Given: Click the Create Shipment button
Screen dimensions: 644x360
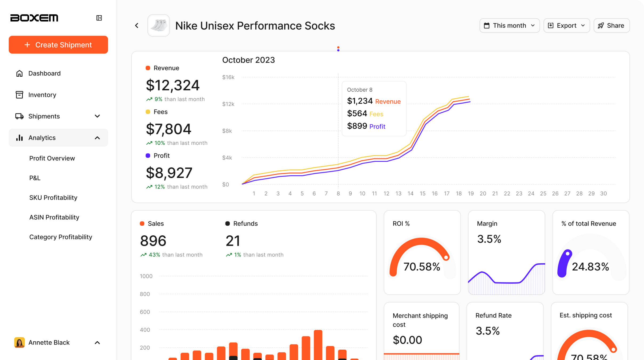Looking at the screenshot, I should point(58,45).
